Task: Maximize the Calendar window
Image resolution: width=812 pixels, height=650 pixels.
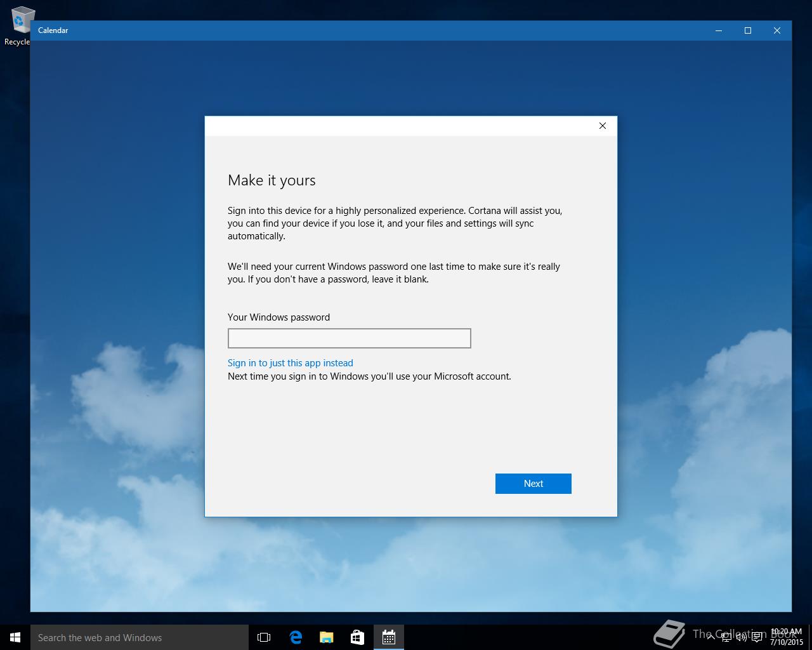Action: (x=748, y=30)
